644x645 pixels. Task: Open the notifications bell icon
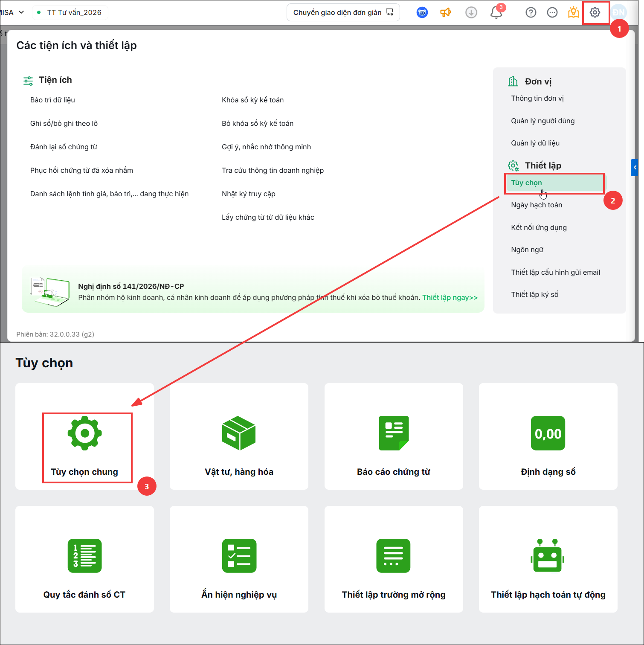pos(496,12)
